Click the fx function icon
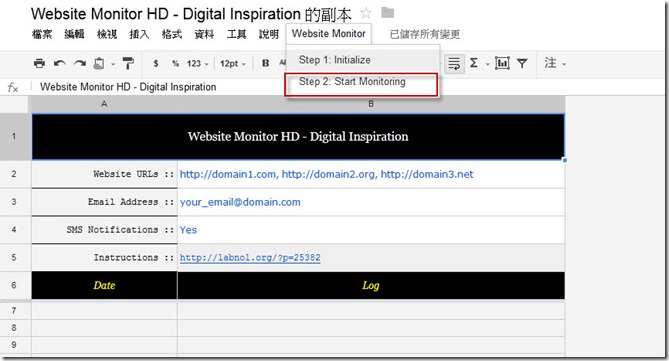The height and width of the screenshot is (361, 669). point(13,87)
